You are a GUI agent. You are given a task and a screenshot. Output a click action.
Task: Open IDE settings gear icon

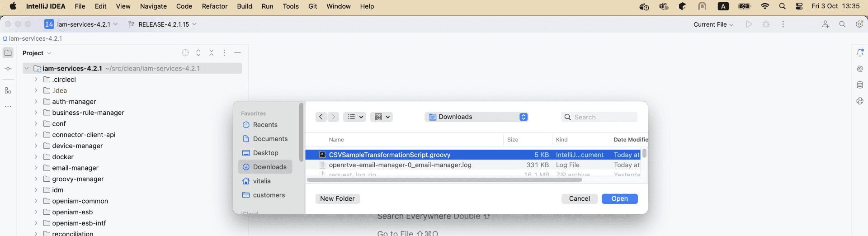tap(859, 24)
